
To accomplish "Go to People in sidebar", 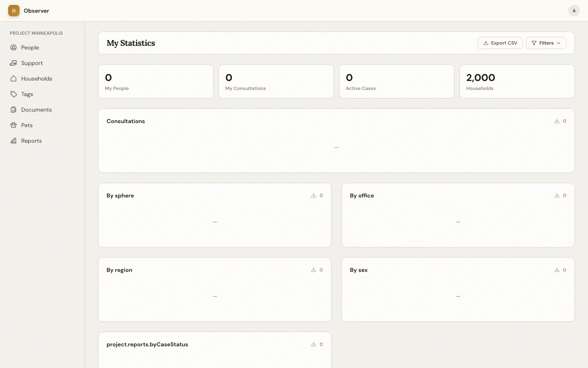I will point(30,47).
